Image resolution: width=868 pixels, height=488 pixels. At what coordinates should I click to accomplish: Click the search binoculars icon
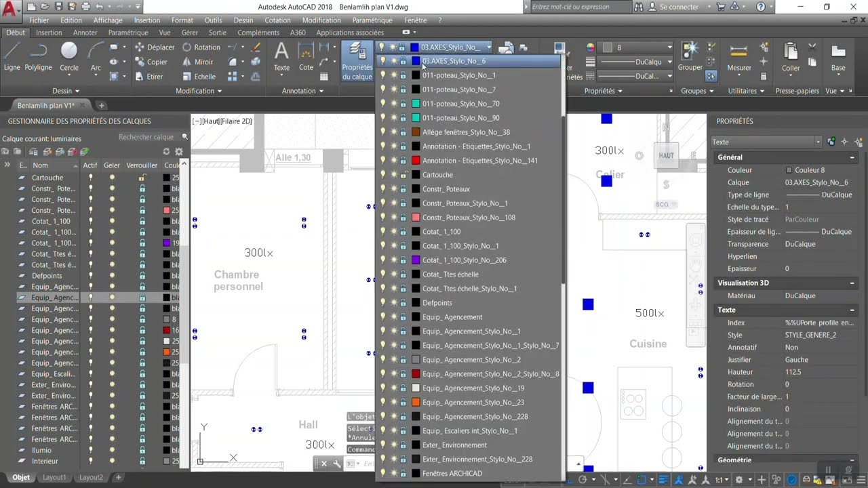click(x=639, y=7)
